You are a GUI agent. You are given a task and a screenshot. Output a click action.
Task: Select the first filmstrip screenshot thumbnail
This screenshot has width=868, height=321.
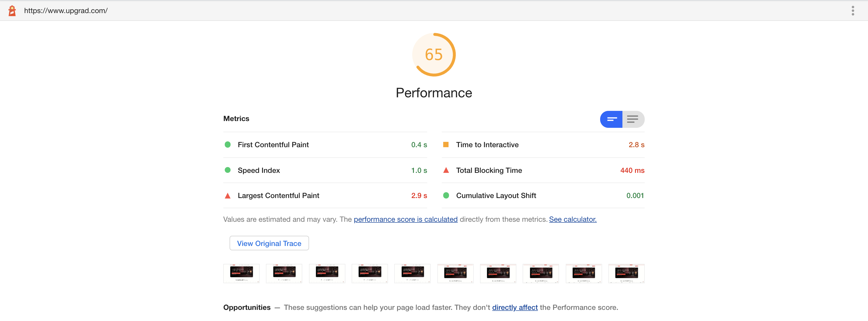coord(241,273)
